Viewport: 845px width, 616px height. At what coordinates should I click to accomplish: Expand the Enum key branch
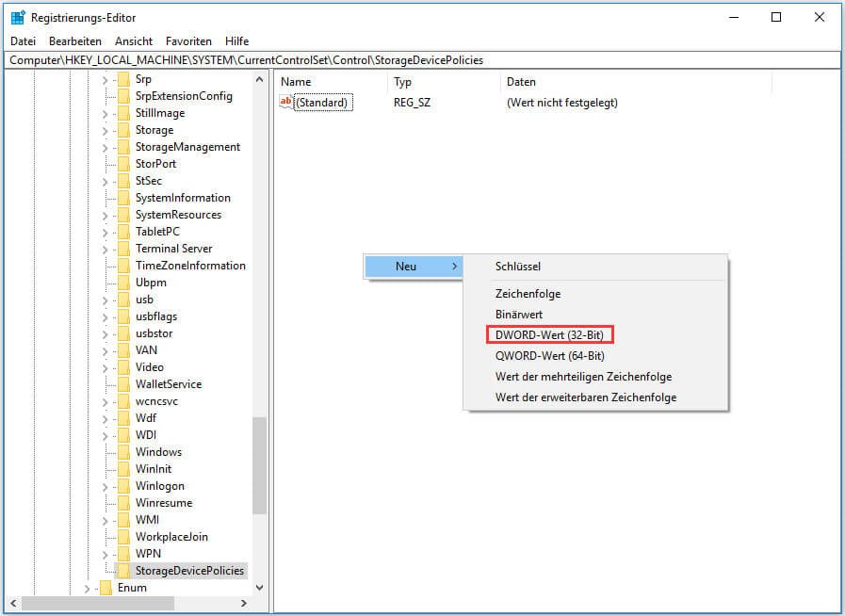(x=87, y=588)
